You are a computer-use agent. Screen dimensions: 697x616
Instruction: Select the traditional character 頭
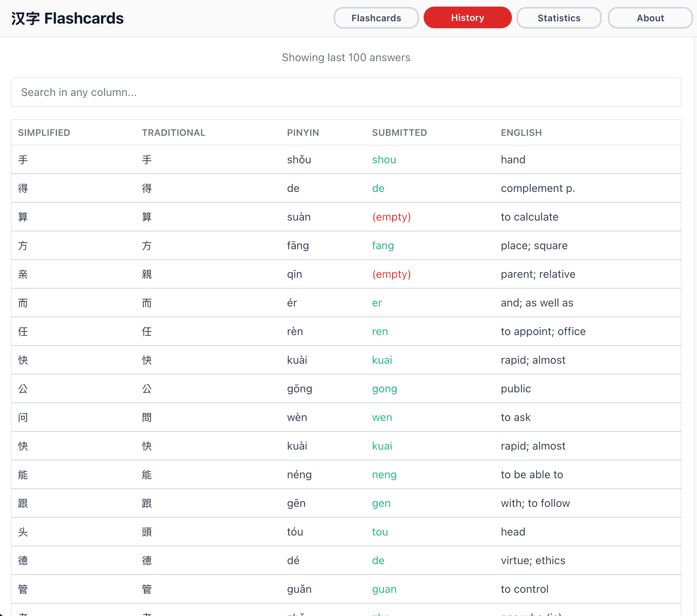pyautogui.click(x=147, y=532)
